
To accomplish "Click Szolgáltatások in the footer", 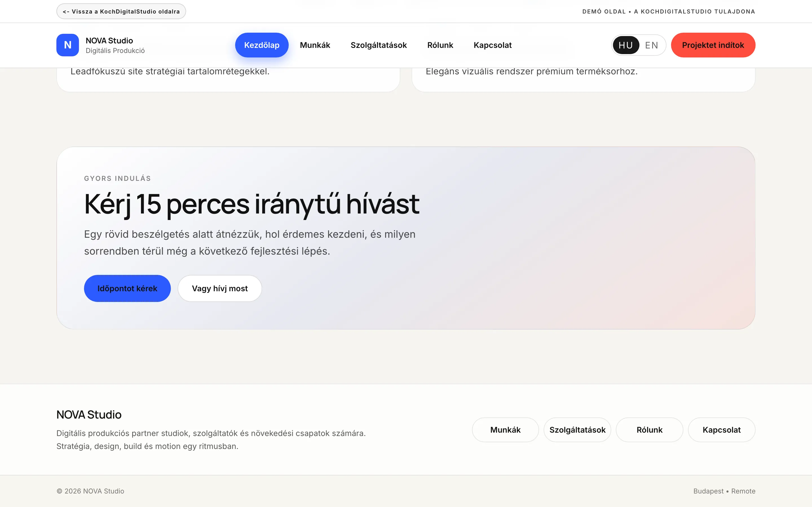I will [x=577, y=430].
